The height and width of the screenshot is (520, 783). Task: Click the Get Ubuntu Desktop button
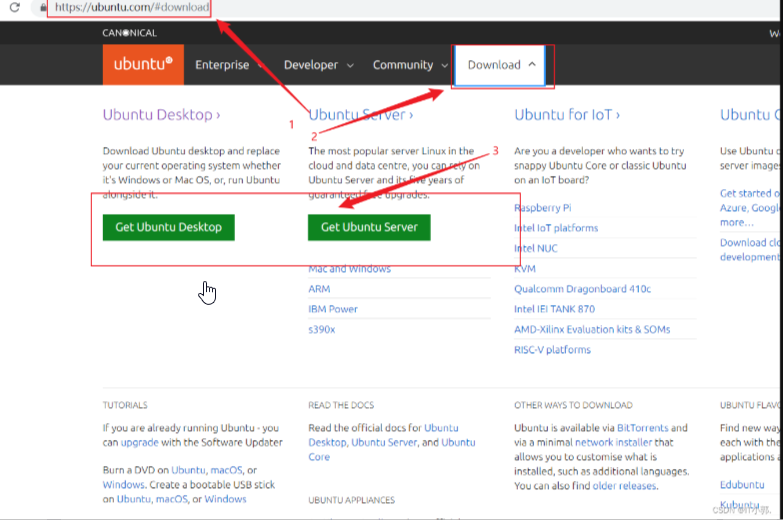(x=169, y=227)
